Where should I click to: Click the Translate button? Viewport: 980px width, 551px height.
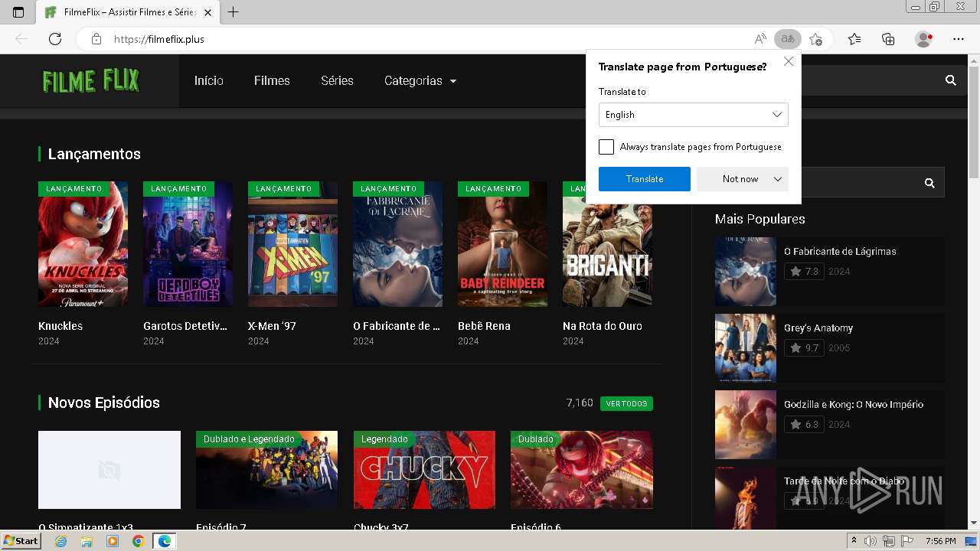pyautogui.click(x=645, y=179)
